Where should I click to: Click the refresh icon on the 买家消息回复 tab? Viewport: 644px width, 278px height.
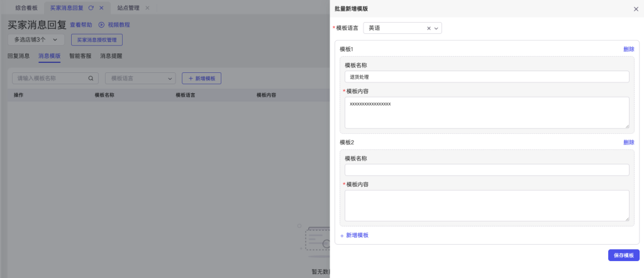(x=92, y=8)
